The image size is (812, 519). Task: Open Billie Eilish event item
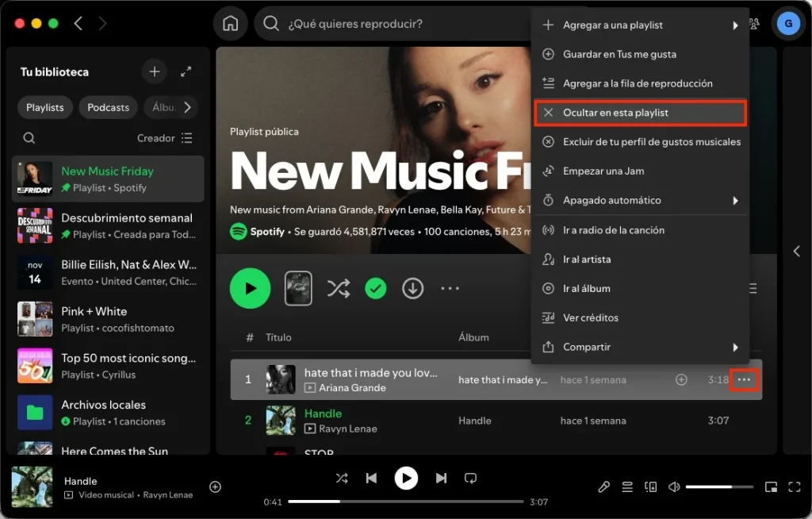108,272
